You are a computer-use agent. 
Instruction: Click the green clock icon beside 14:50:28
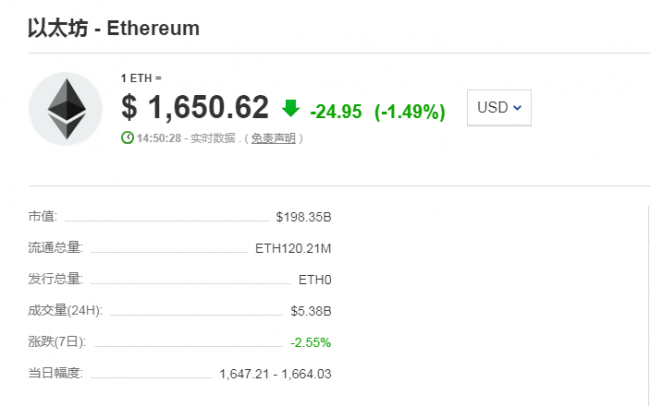click(127, 137)
